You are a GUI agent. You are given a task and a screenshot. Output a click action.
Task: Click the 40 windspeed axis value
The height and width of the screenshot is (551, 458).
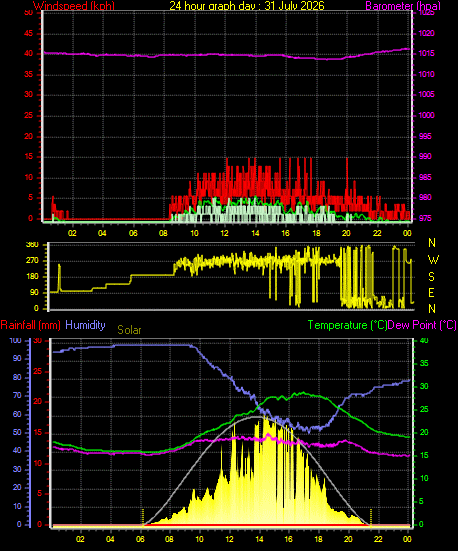(28, 54)
